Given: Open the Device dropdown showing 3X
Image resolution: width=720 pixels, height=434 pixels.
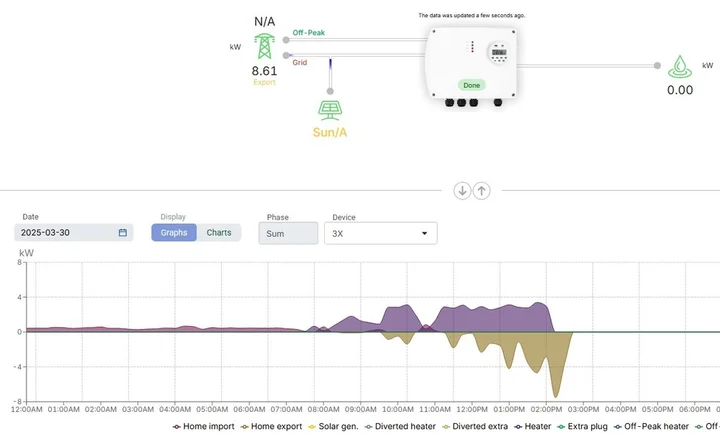Looking at the screenshot, I should click(380, 234).
